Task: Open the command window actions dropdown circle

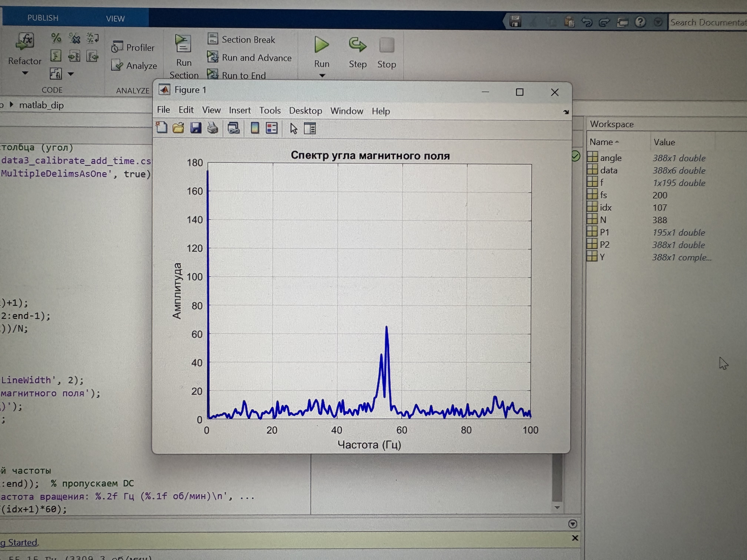Action: (573, 524)
